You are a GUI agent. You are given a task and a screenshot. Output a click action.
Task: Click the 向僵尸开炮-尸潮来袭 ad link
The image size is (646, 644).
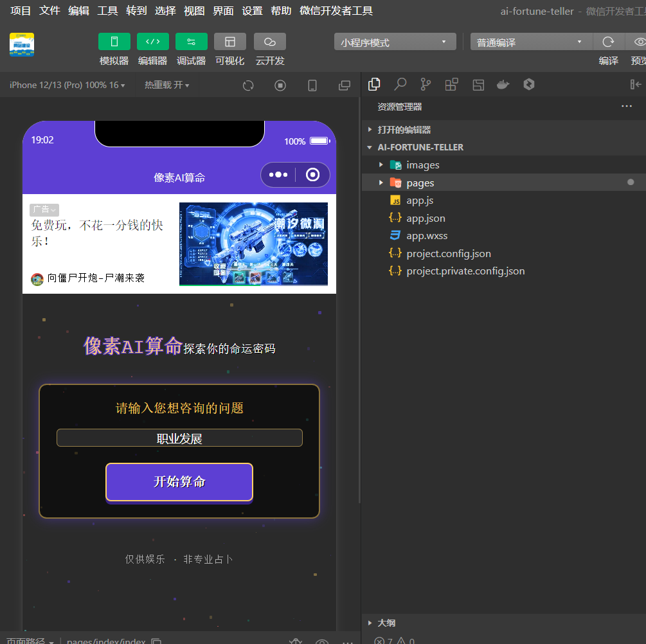pyautogui.click(x=88, y=278)
